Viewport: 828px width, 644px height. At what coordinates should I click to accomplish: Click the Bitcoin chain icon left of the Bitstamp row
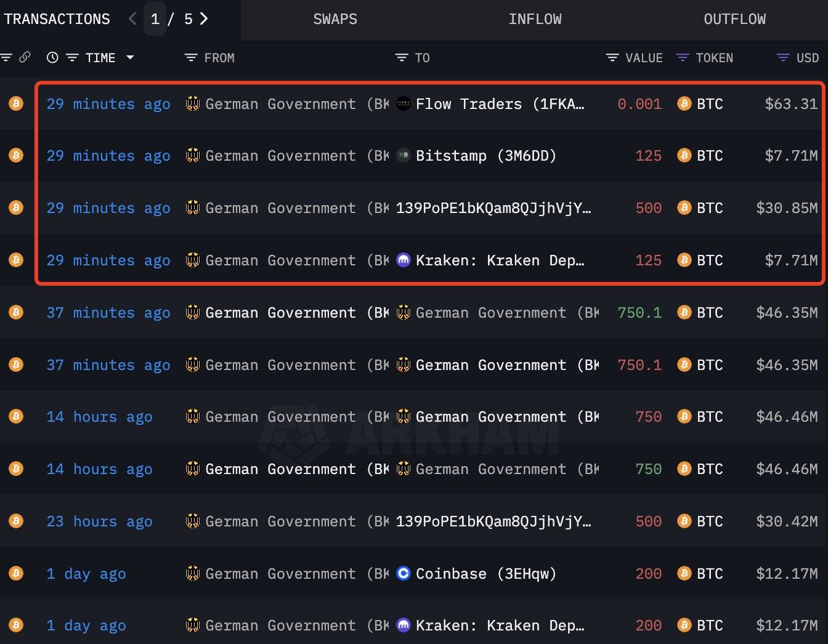point(16,155)
